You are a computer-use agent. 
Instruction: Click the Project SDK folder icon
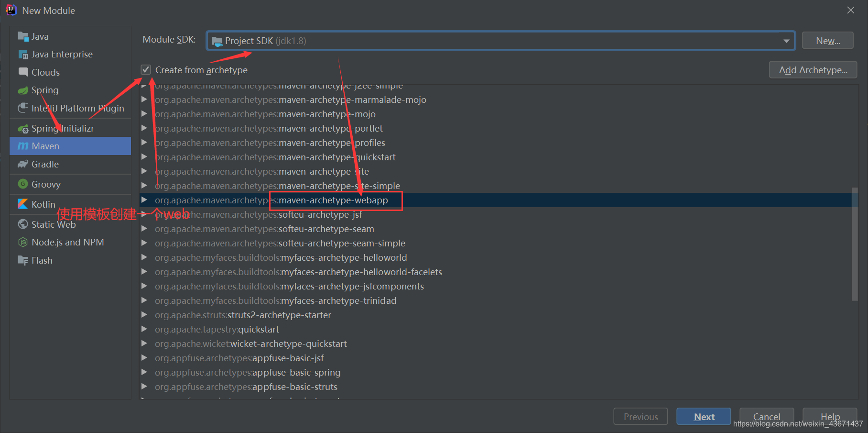(217, 41)
